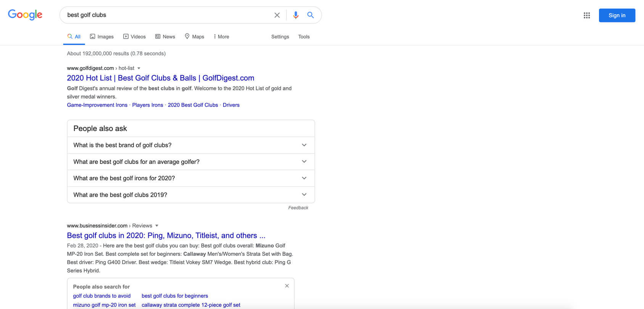
Task: Click the blue search magnifier icon
Action: pyautogui.click(x=311, y=15)
